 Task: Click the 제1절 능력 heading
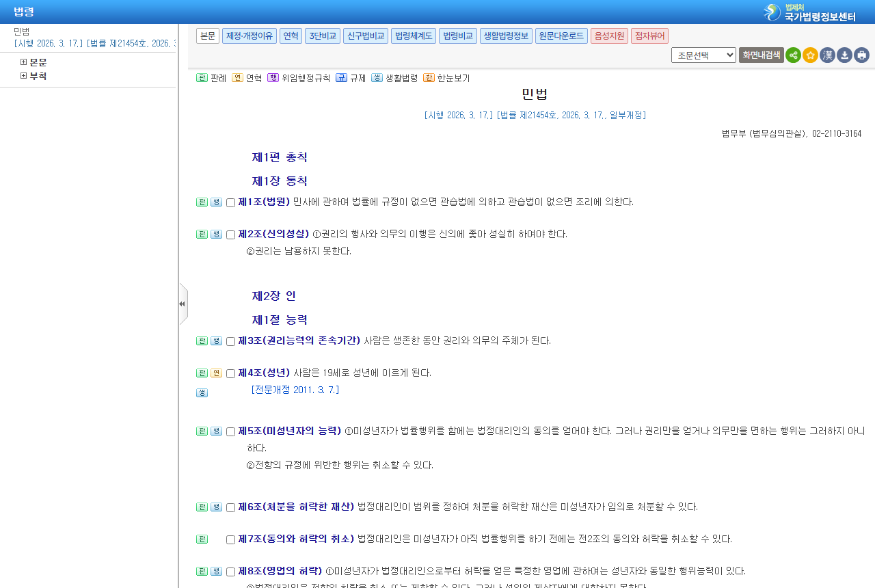pyautogui.click(x=280, y=321)
